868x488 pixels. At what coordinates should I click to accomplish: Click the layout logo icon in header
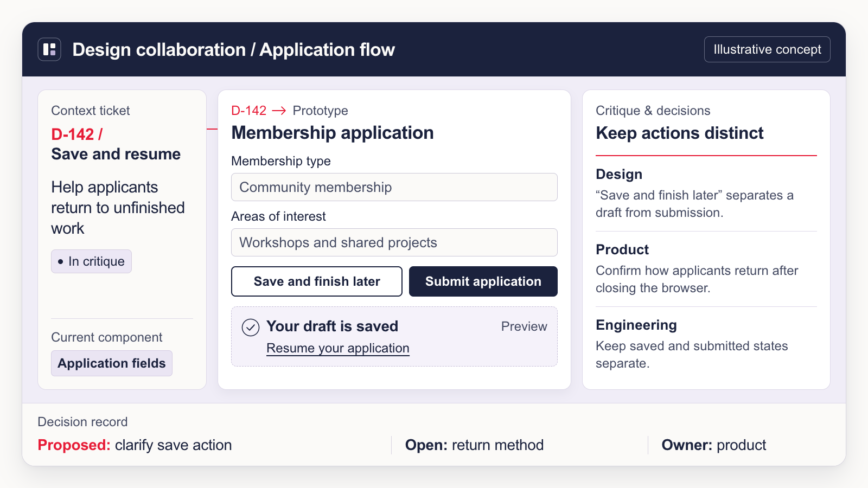coord(49,49)
